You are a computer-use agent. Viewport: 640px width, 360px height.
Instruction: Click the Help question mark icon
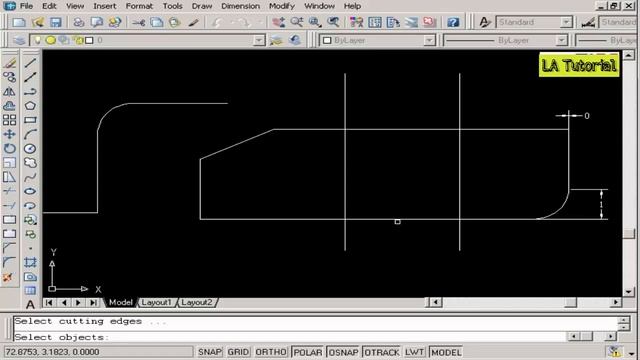point(453,22)
